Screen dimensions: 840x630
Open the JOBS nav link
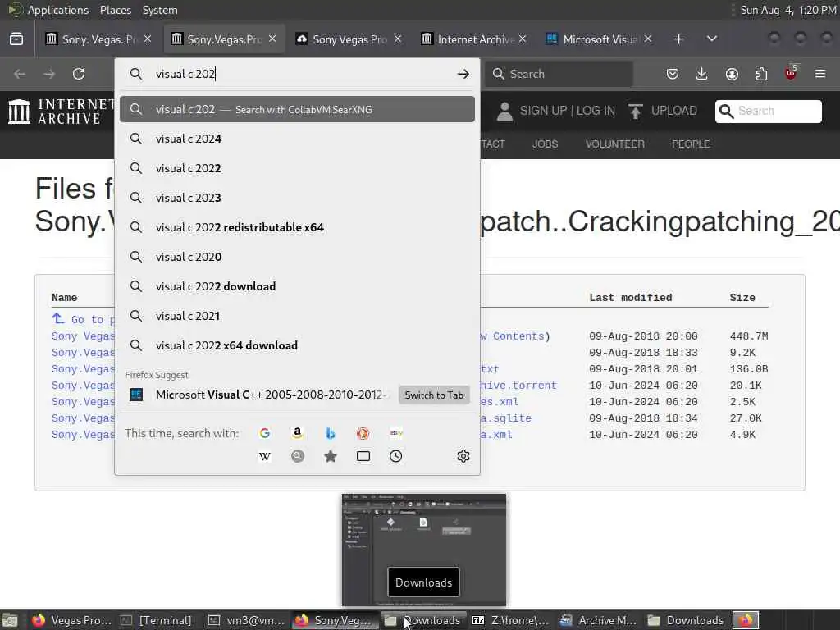(545, 144)
